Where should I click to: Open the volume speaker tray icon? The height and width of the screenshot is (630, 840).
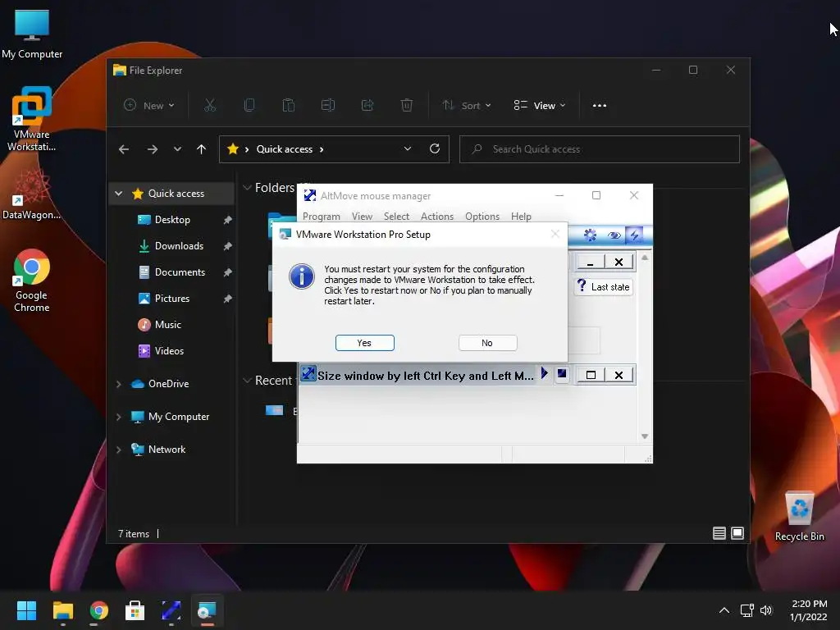point(766,610)
